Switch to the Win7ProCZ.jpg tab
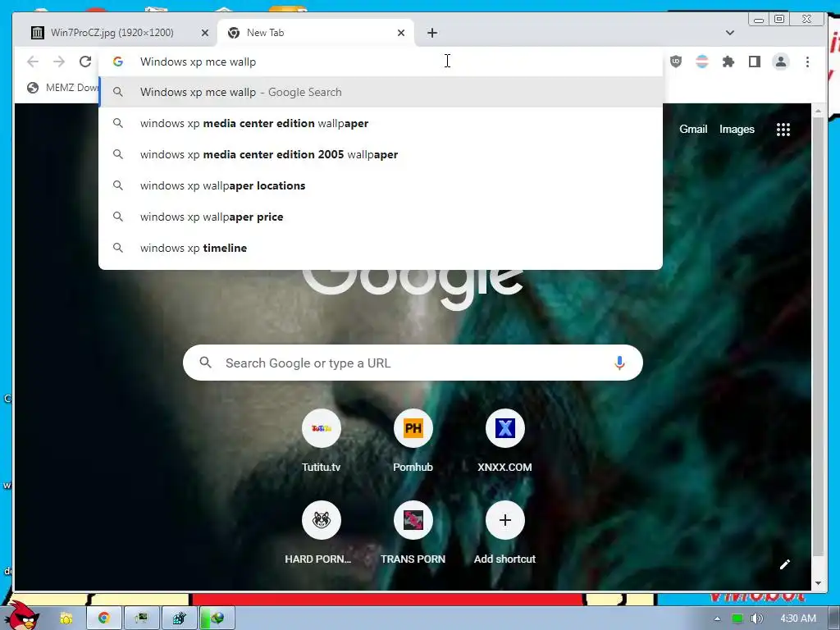840x630 pixels. 121,33
